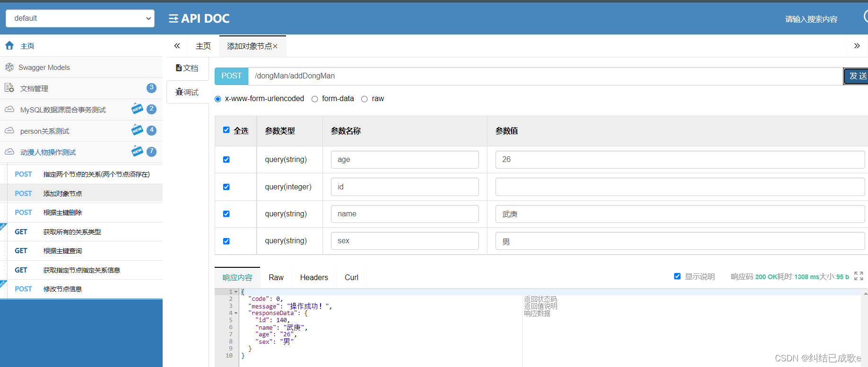Uncheck the sex parameter checkbox

point(226,241)
